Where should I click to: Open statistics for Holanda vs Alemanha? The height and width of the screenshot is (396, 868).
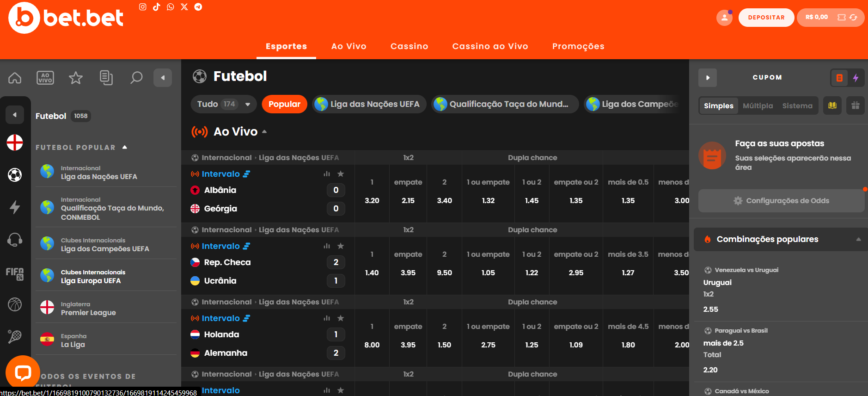pyautogui.click(x=327, y=318)
